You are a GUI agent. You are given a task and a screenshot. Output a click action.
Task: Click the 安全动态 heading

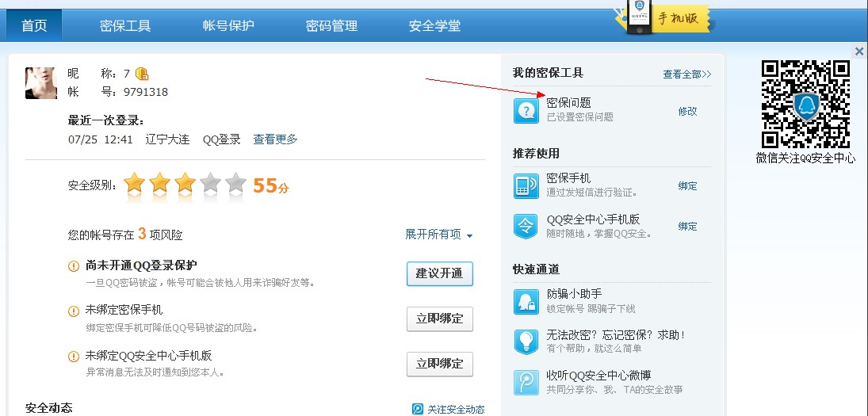[x=48, y=408]
